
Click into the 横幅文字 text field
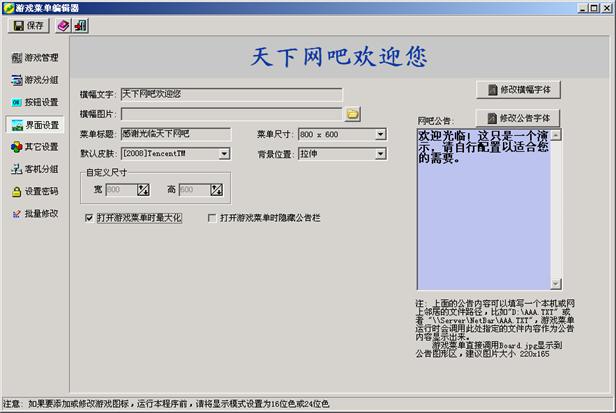click(230, 94)
